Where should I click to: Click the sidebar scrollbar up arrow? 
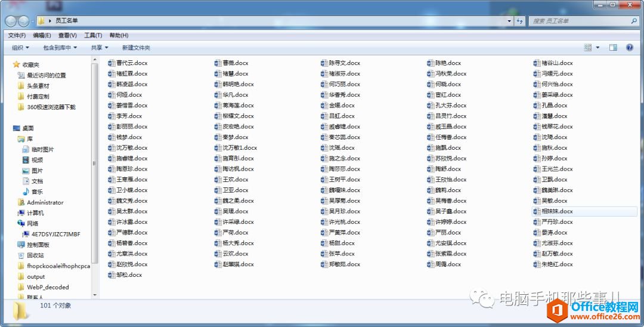95,60
